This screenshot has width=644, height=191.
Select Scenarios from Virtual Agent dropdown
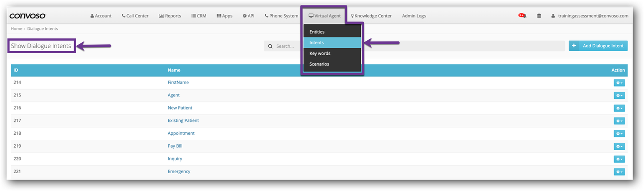coord(332,64)
